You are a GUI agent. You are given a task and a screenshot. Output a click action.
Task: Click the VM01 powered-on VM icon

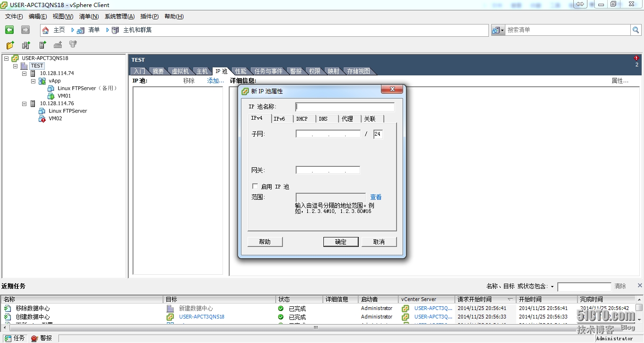pyautogui.click(x=51, y=96)
